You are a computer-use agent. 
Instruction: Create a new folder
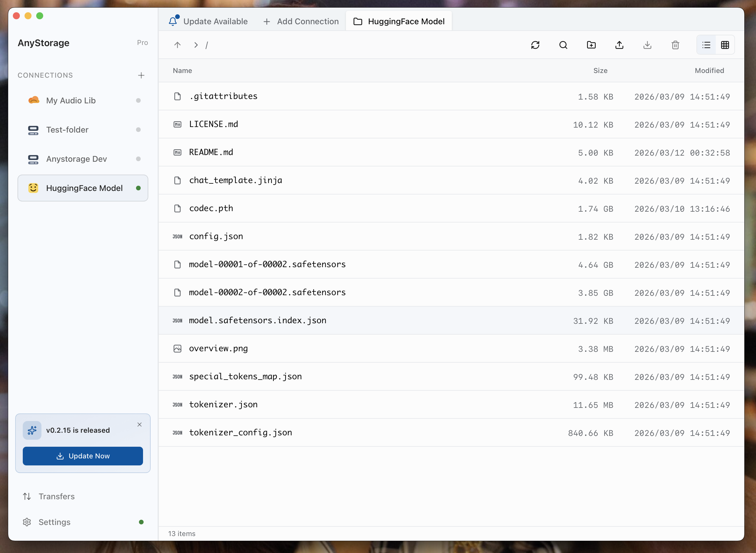click(591, 45)
